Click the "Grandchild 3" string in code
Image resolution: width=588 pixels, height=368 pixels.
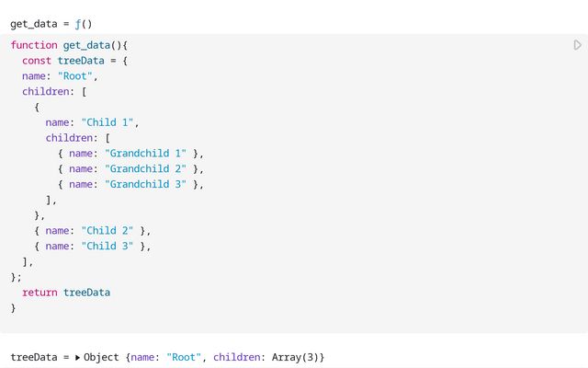click(145, 184)
